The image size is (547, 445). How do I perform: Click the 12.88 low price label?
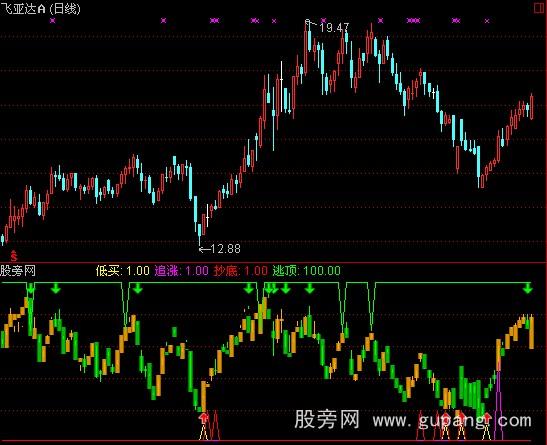coord(225,249)
